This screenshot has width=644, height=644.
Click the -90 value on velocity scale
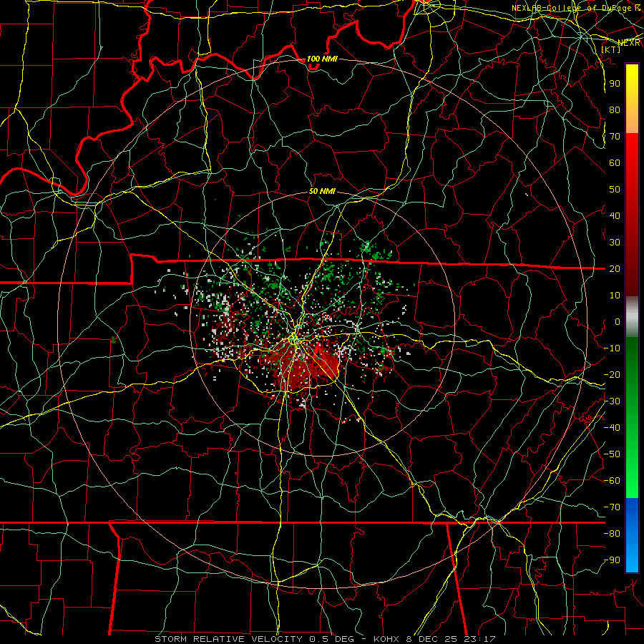[x=612, y=560]
